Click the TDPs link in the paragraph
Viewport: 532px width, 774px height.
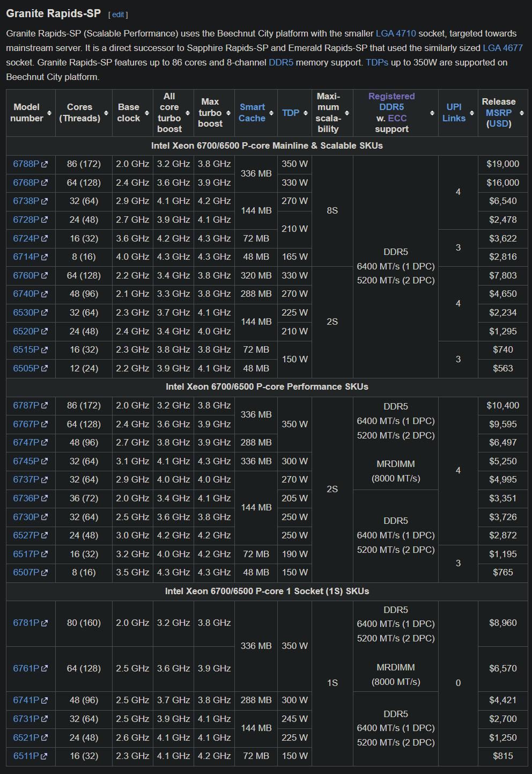[377, 62]
